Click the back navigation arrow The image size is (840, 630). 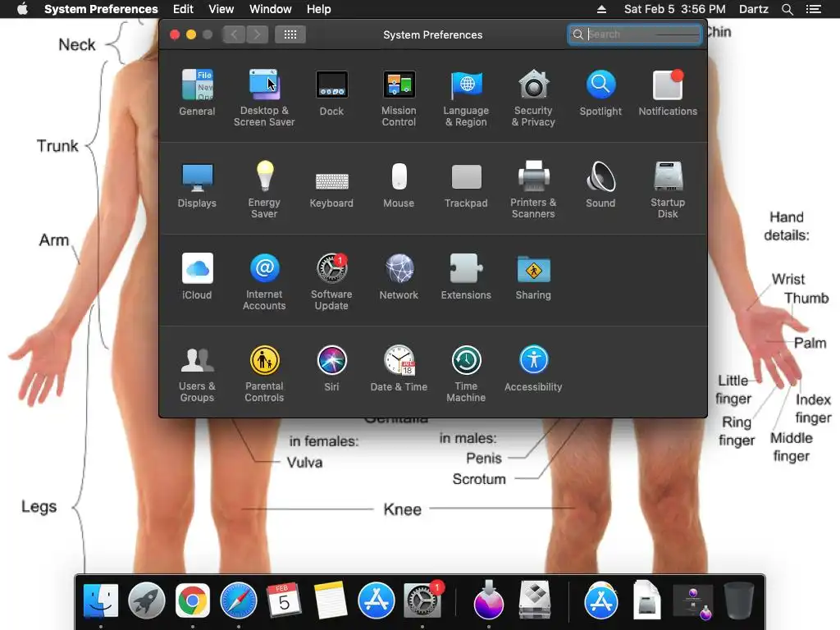click(234, 34)
